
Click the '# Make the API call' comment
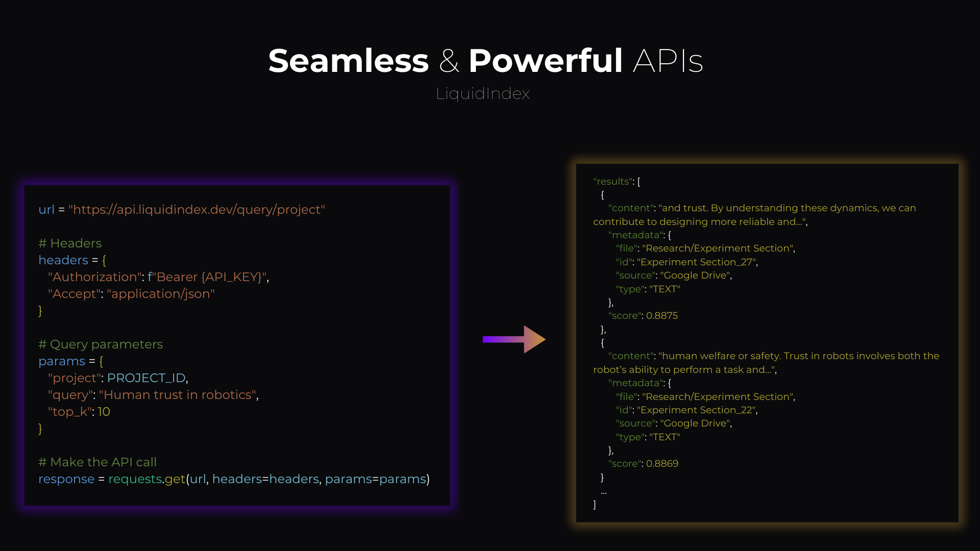[97, 462]
